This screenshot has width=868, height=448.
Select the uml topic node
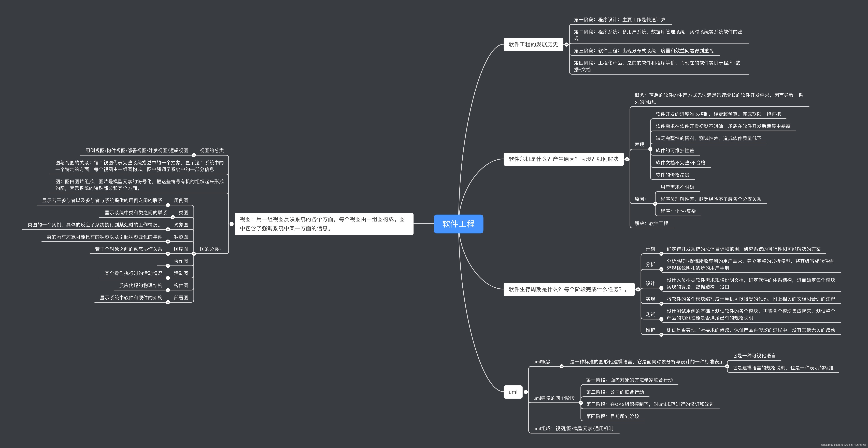point(513,392)
